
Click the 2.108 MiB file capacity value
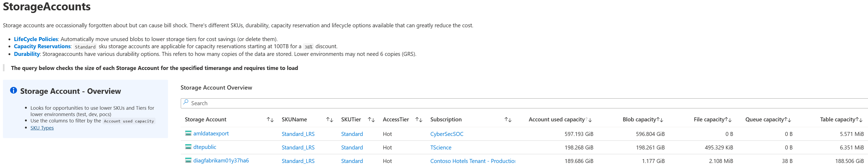[721, 161]
